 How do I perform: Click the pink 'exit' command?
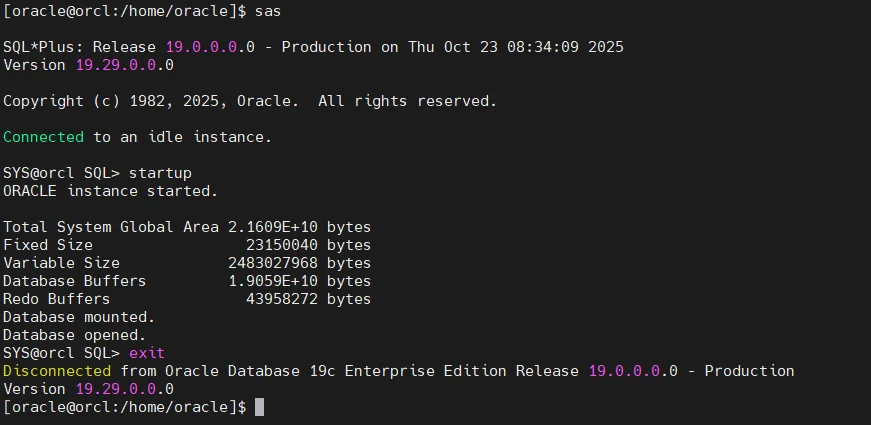tap(147, 353)
